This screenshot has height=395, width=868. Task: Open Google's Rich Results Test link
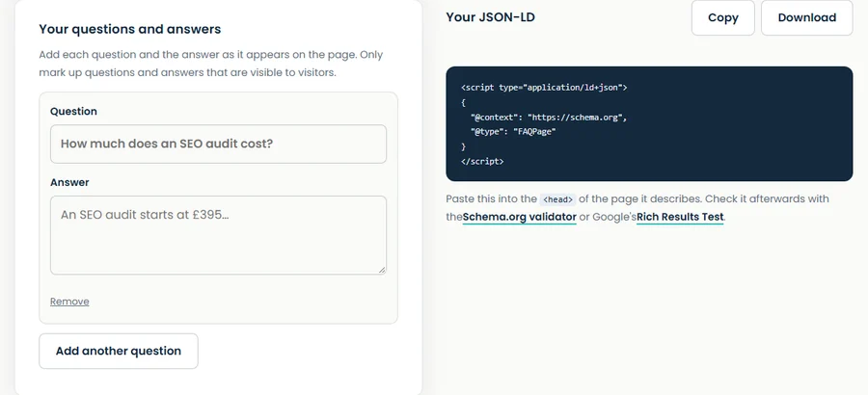[680, 217]
